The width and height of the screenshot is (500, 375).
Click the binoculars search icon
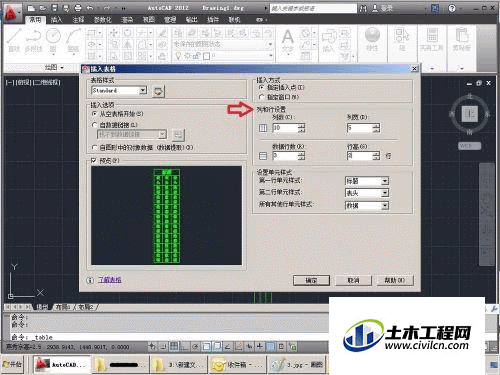click(363, 8)
